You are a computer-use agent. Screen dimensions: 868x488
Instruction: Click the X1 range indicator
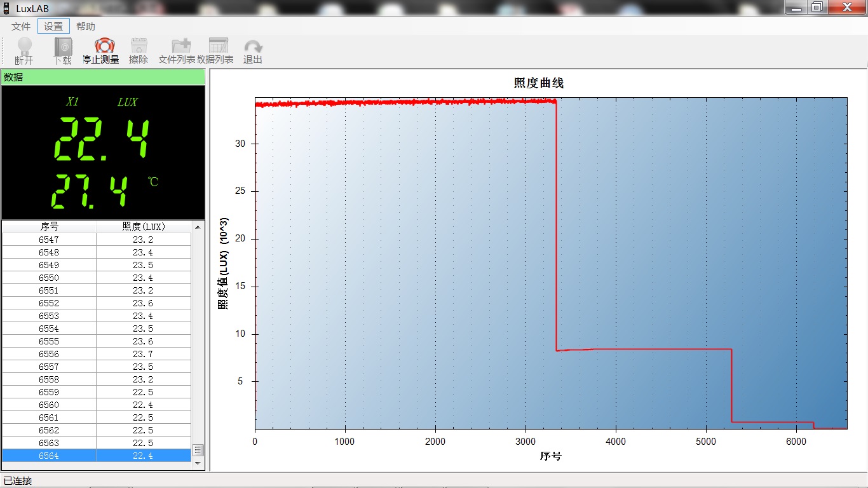coord(72,102)
